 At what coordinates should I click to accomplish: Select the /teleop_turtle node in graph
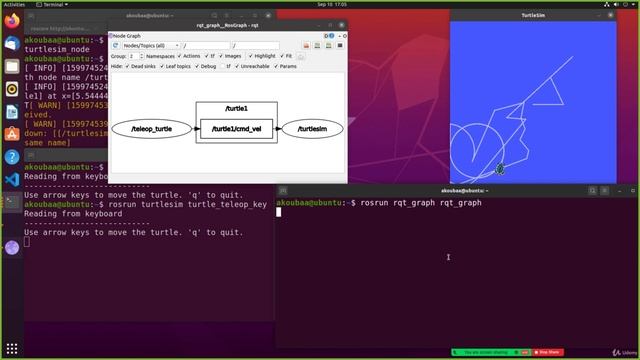(151, 129)
